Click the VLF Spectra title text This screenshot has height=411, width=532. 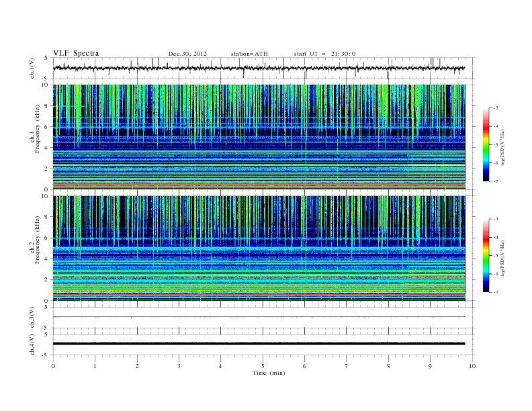pos(76,53)
